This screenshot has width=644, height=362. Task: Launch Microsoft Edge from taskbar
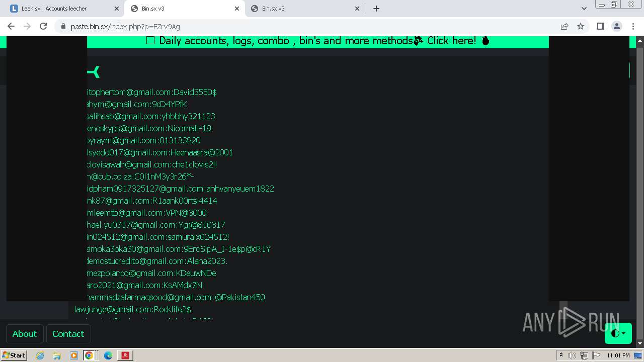[x=108, y=355]
